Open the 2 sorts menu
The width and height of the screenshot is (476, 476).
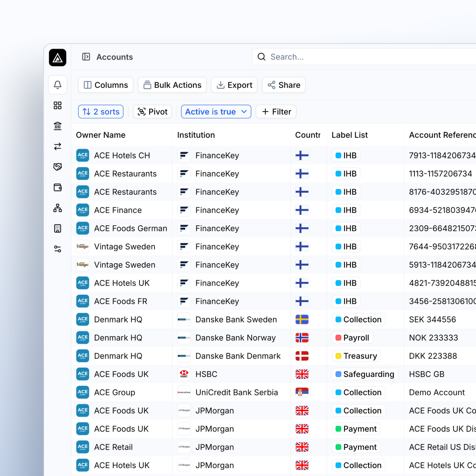[101, 112]
